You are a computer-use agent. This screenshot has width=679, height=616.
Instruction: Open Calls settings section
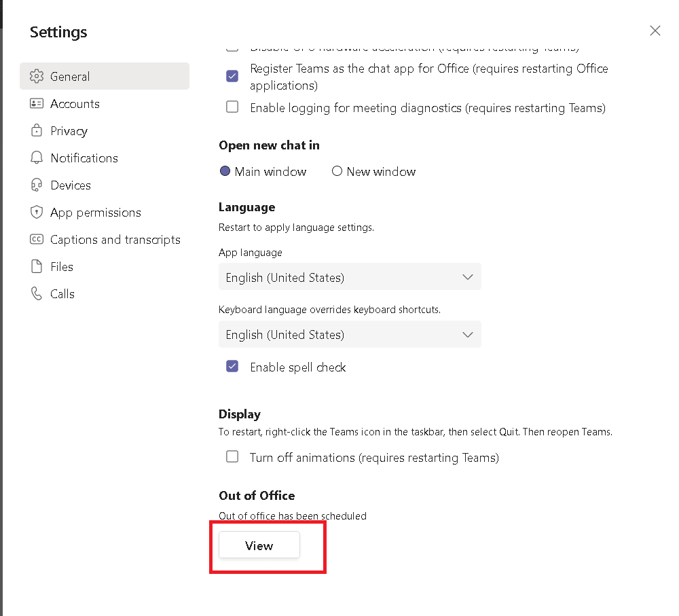coord(105,293)
